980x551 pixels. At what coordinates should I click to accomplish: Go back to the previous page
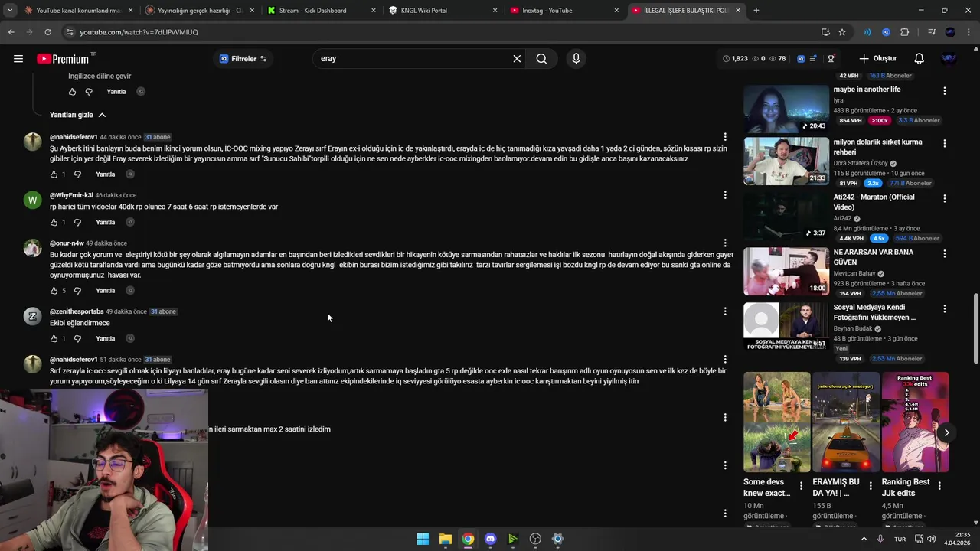[11, 32]
